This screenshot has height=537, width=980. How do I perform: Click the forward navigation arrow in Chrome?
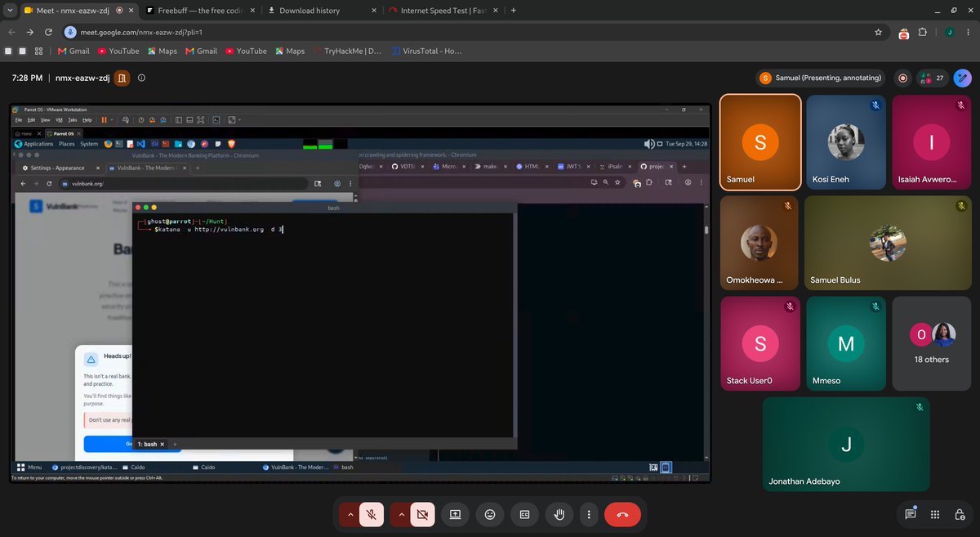click(29, 32)
